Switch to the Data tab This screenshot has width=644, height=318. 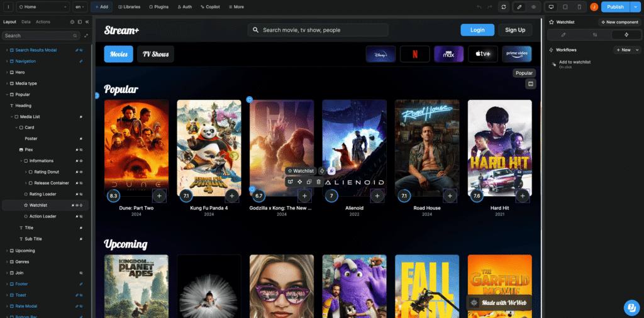pyautogui.click(x=26, y=22)
